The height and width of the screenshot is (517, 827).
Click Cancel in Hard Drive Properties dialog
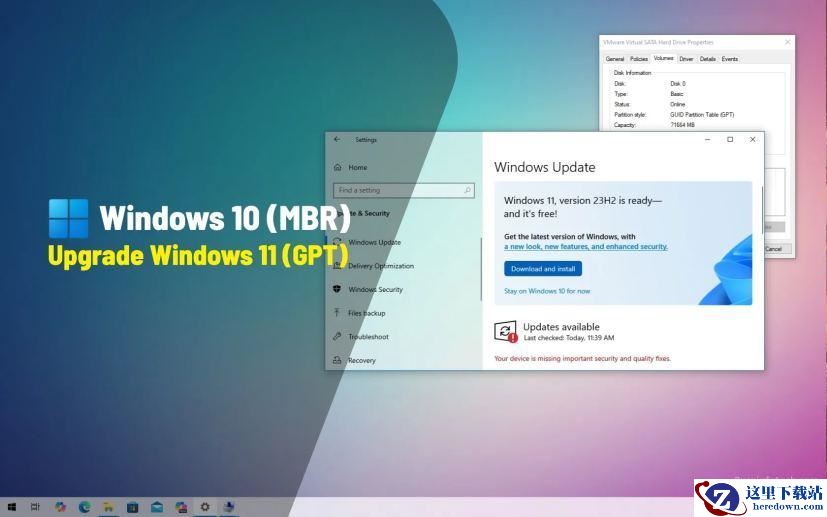pyautogui.click(x=773, y=248)
